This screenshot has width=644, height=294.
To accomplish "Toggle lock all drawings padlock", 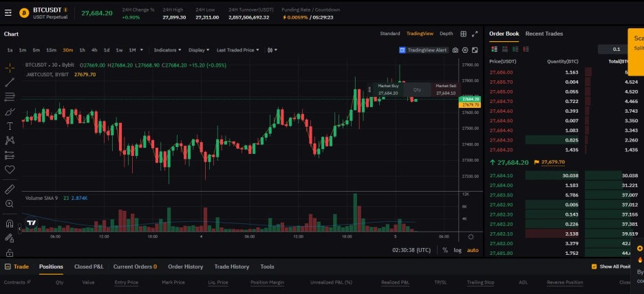I will point(10,252).
